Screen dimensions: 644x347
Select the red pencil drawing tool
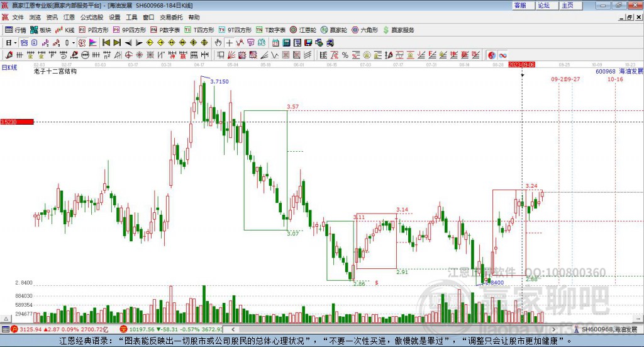9,55
